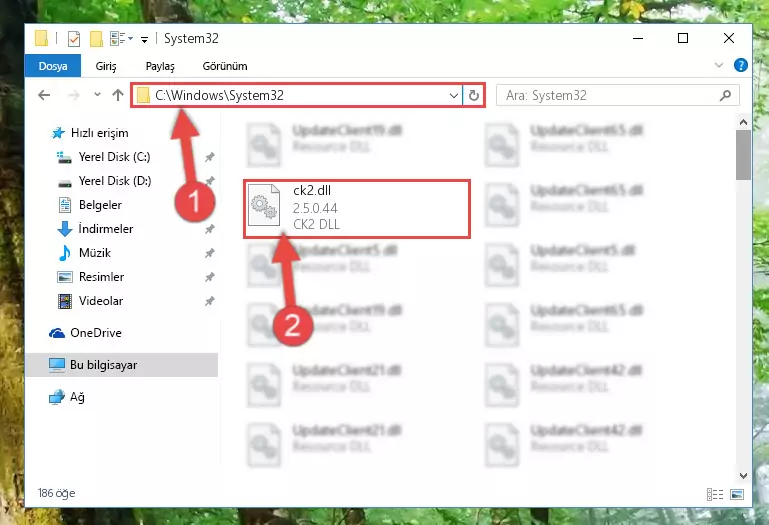Go back with the left arrow
The width and height of the screenshot is (769, 525).
coord(44,95)
